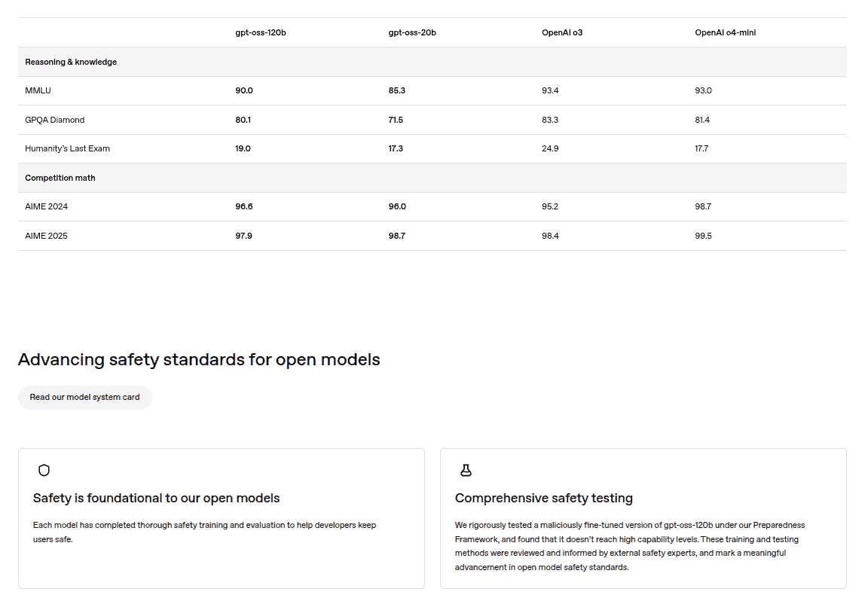The image size is (868, 607).
Task: Click the AIME 2024 row label
Action: coord(46,207)
